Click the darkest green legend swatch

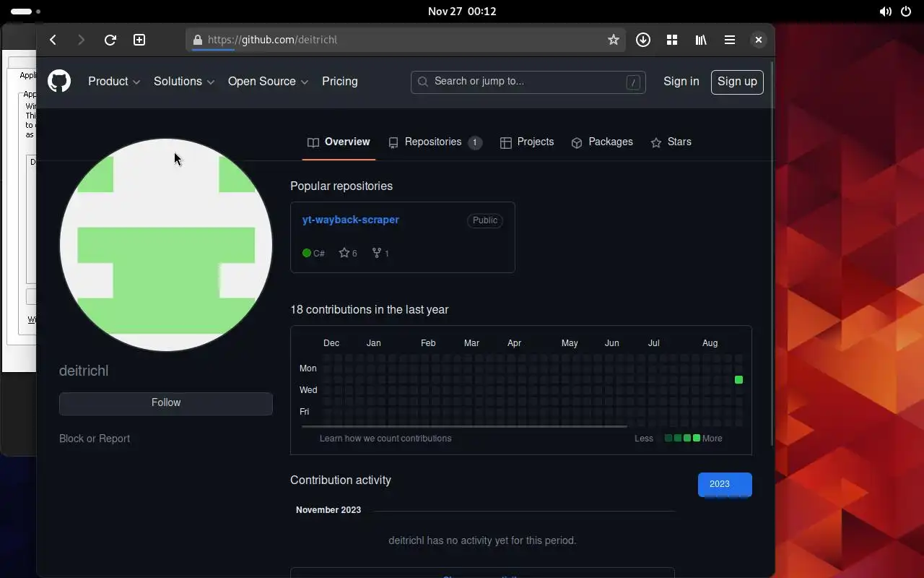pyautogui.click(x=668, y=438)
